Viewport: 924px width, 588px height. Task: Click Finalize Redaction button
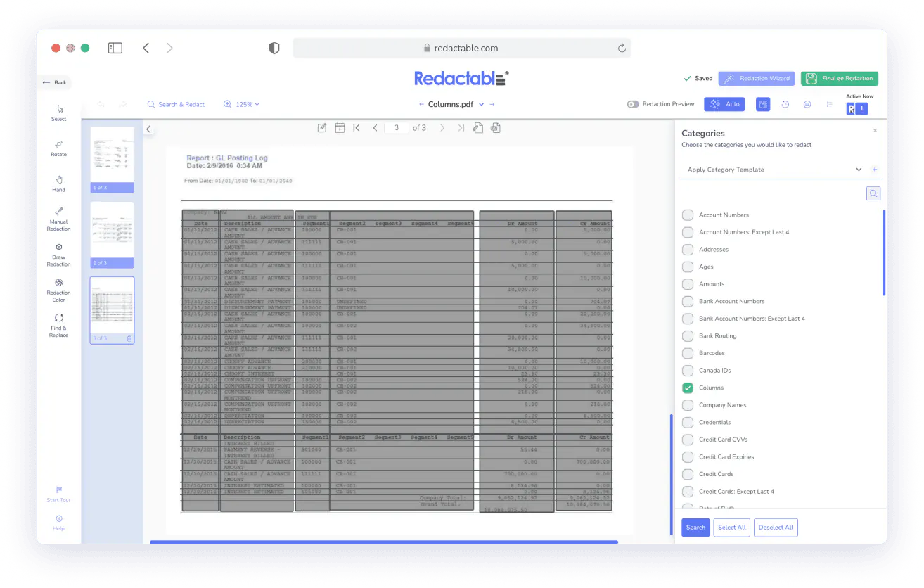(840, 78)
